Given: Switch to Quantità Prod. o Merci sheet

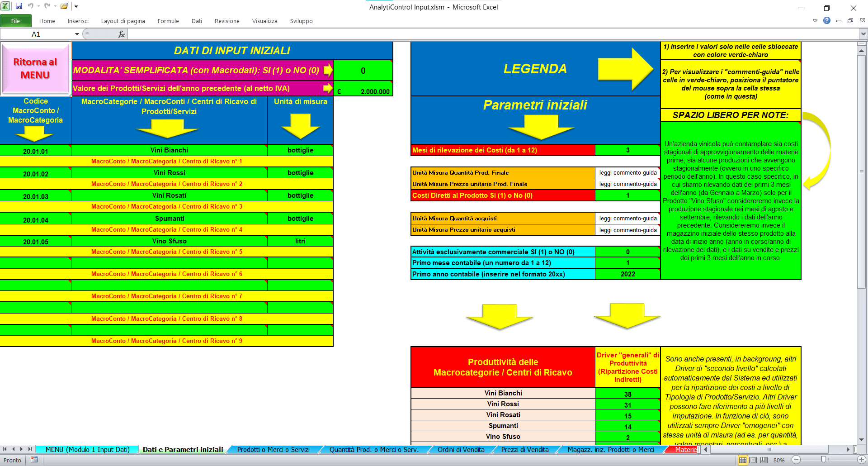Looking at the screenshot, I should pyautogui.click(x=374, y=449).
